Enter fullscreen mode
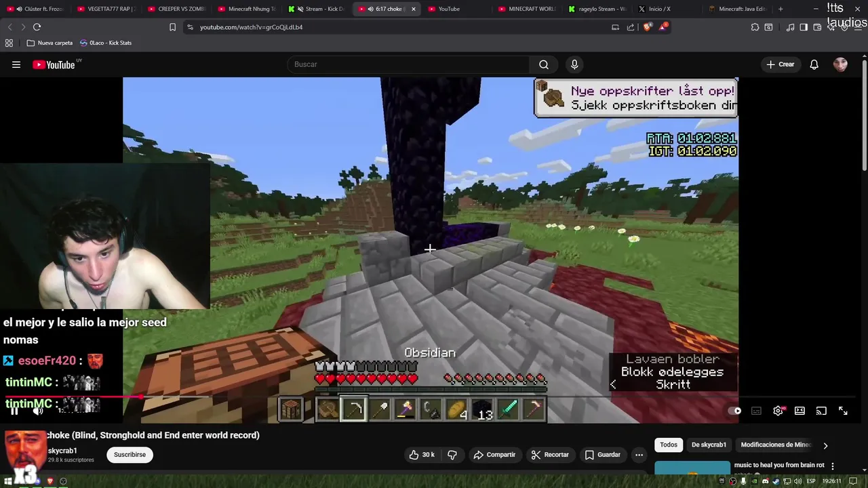This screenshot has width=868, height=488. tap(843, 411)
